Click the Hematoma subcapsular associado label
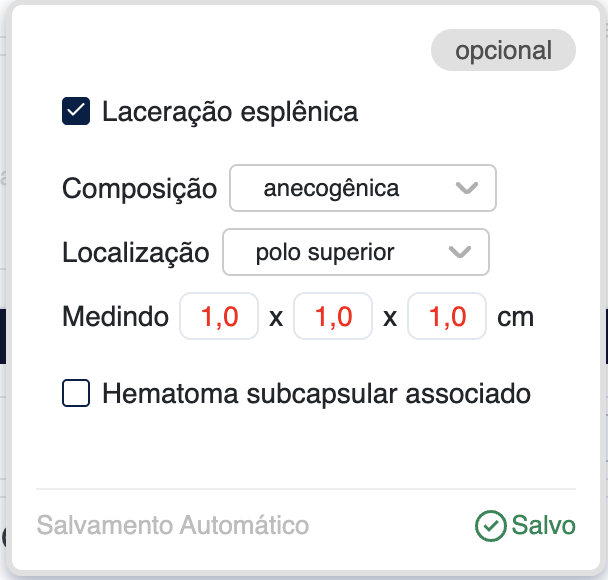The height and width of the screenshot is (580, 608). click(316, 394)
